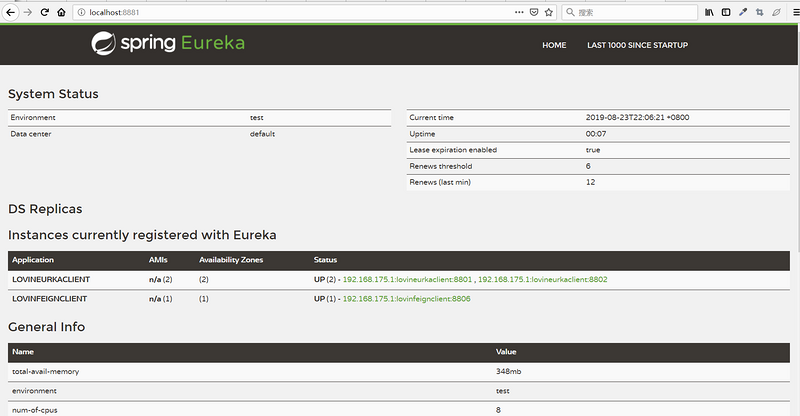Click the General Info heading

46,327
